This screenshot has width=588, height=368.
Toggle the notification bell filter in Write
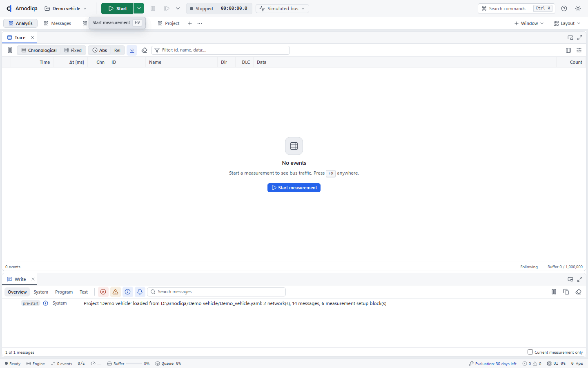140,292
